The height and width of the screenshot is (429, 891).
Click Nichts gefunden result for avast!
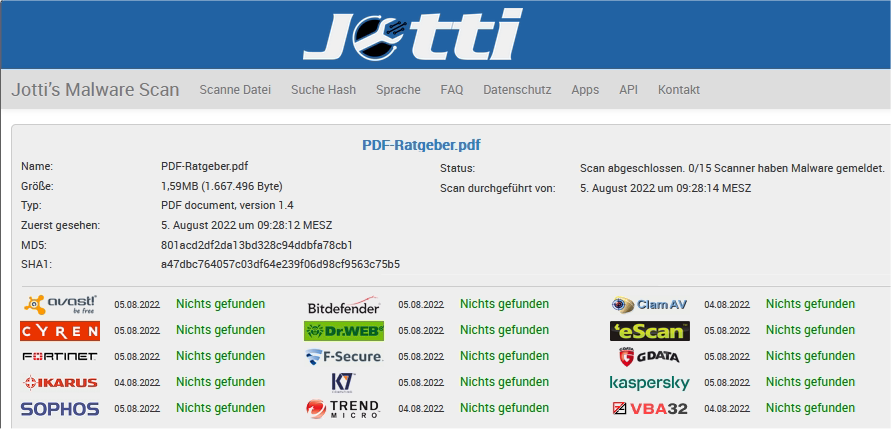pos(220,304)
